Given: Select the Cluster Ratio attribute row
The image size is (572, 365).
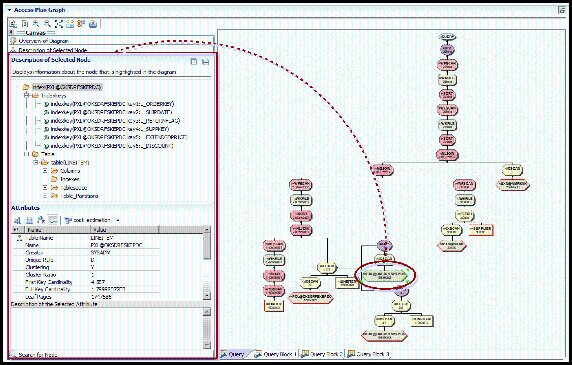Looking at the screenshot, I should coord(86,275).
